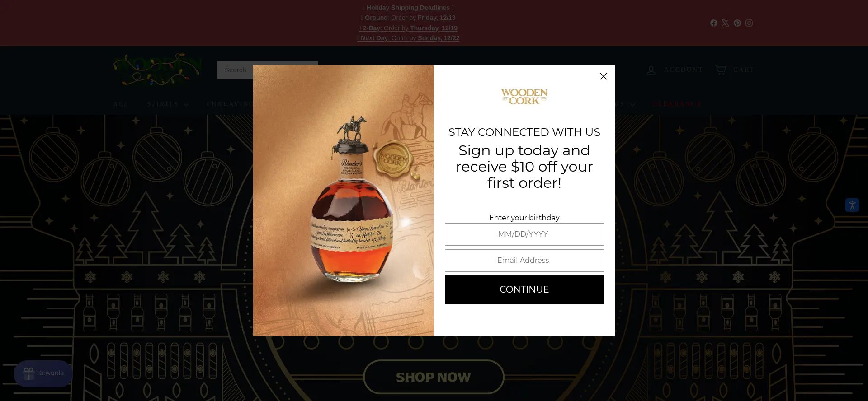Open the Instagram social icon

pos(749,23)
